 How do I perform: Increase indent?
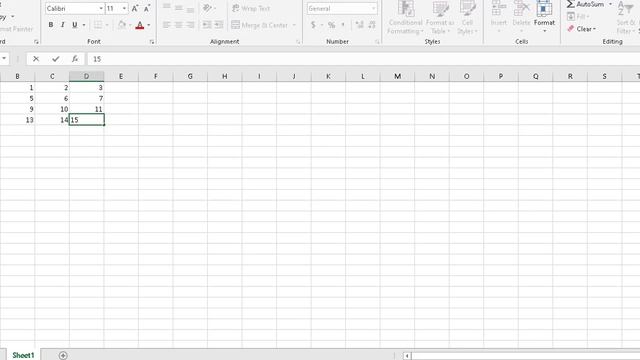[x=219, y=25]
